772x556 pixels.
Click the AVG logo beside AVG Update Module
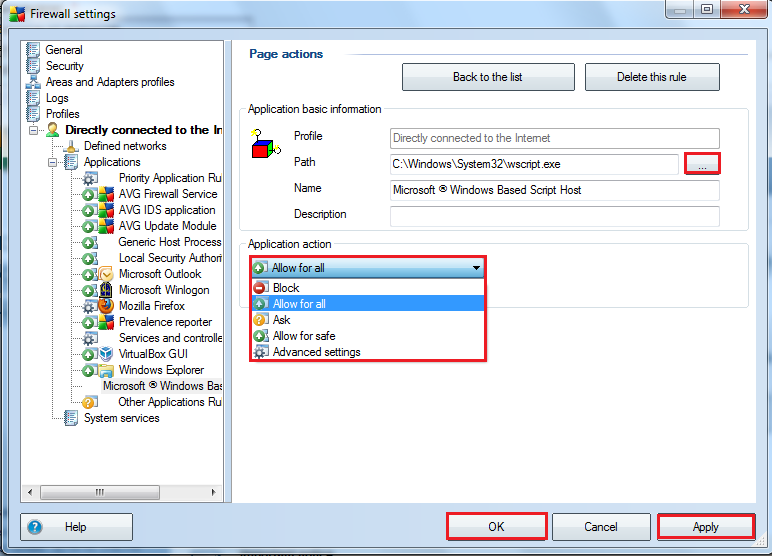coord(106,227)
